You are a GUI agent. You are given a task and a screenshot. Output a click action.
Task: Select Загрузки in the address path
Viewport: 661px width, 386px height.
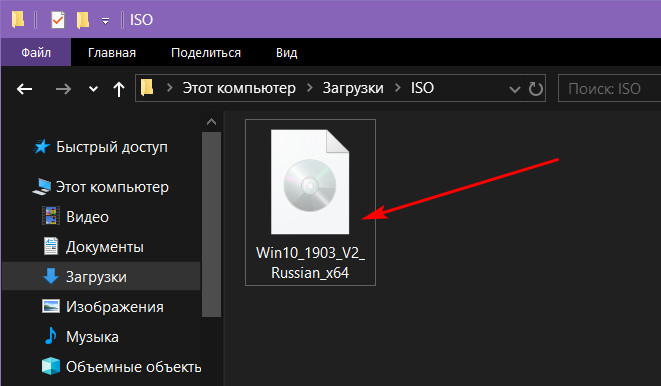pyautogui.click(x=353, y=88)
